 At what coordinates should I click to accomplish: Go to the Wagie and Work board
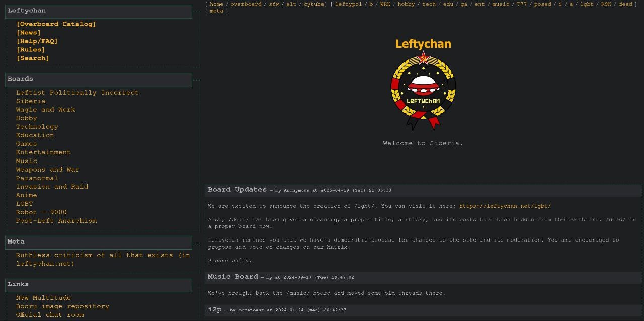coord(45,109)
